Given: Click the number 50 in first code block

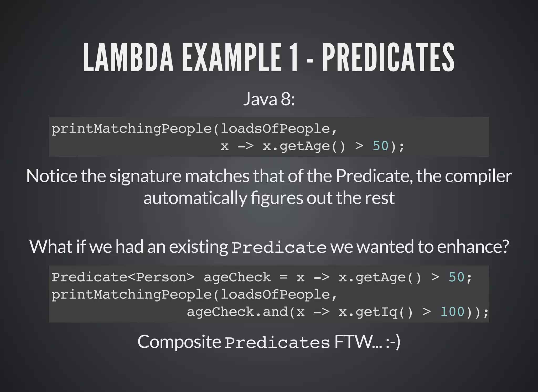Looking at the screenshot, I should (x=380, y=146).
